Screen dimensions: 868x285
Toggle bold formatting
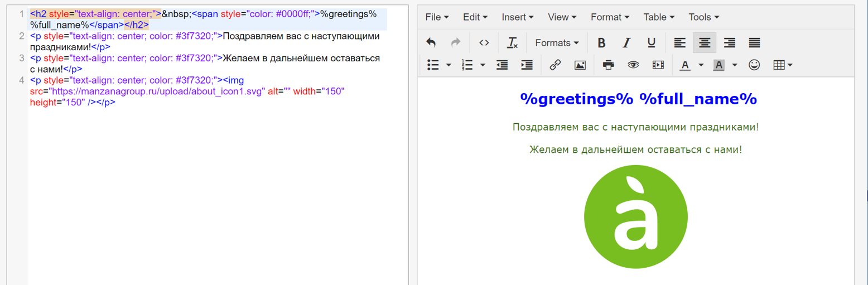601,43
